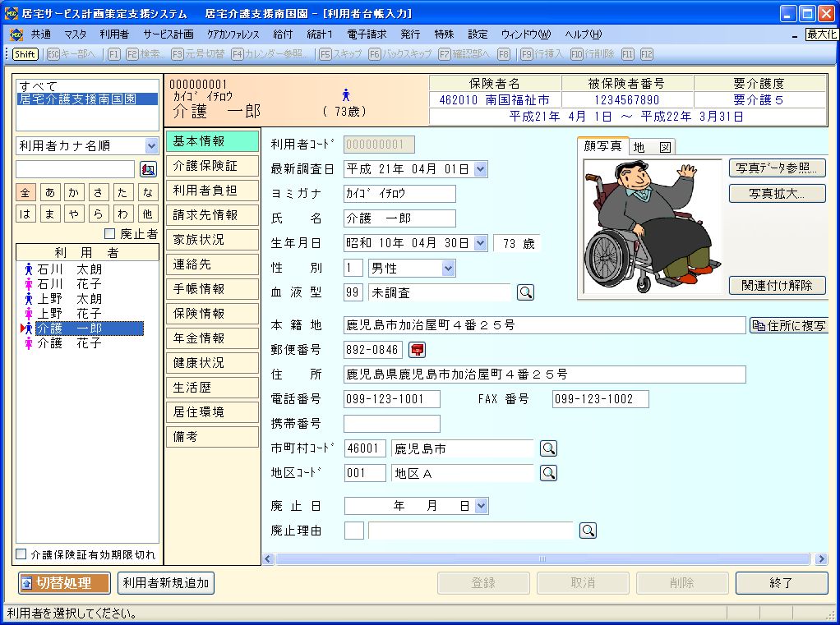Click the 写真拡大 button

coord(777,194)
